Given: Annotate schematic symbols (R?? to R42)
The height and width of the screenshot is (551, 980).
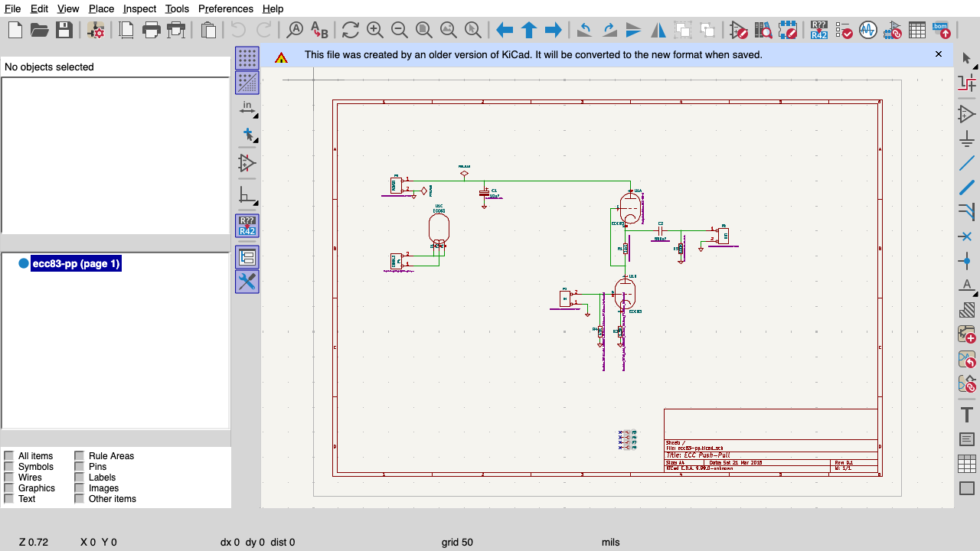Looking at the screenshot, I should [819, 30].
